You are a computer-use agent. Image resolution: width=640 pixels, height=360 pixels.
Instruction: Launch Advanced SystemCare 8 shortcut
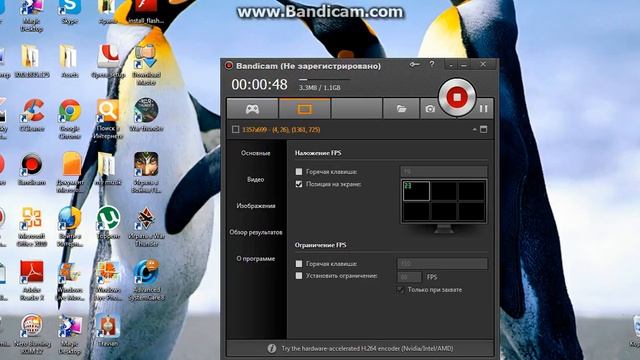[147, 280]
